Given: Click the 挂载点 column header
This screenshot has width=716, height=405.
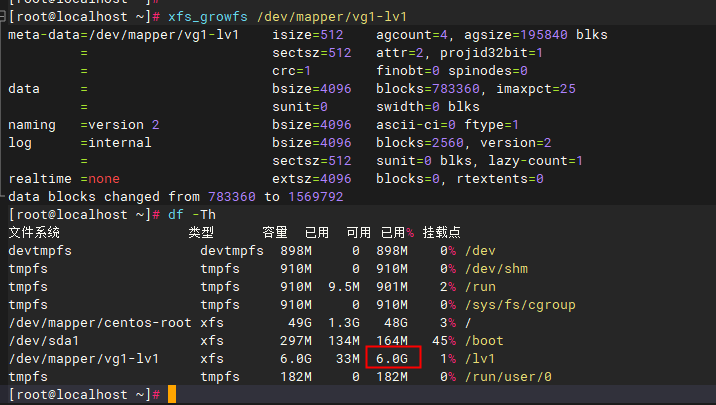Looking at the screenshot, I should (x=442, y=232).
